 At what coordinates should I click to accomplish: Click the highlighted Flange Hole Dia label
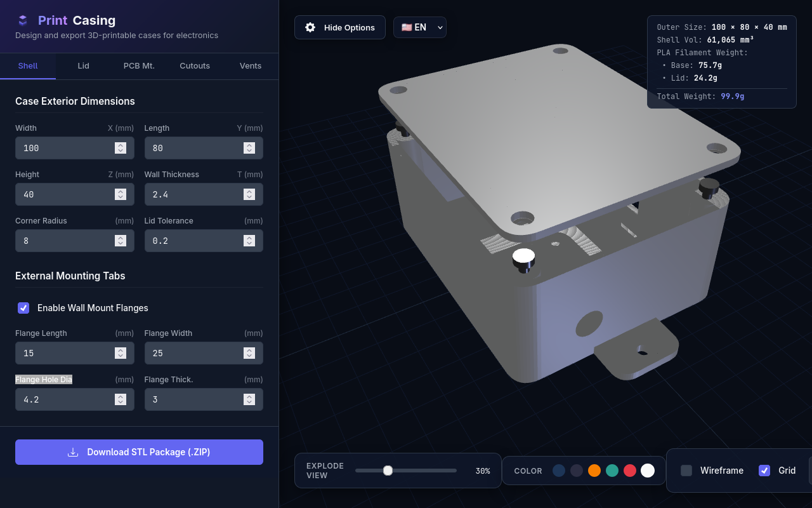pyautogui.click(x=44, y=380)
